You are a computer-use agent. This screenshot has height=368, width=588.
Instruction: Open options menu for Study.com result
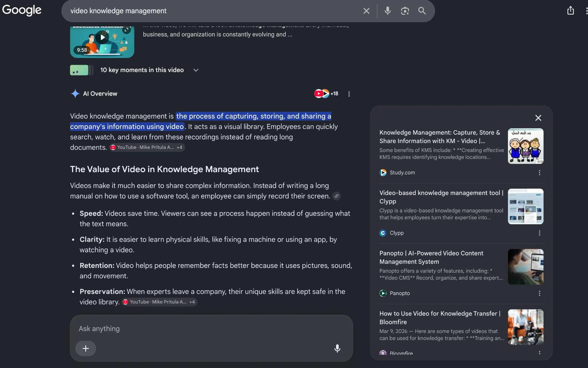[x=539, y=173]
